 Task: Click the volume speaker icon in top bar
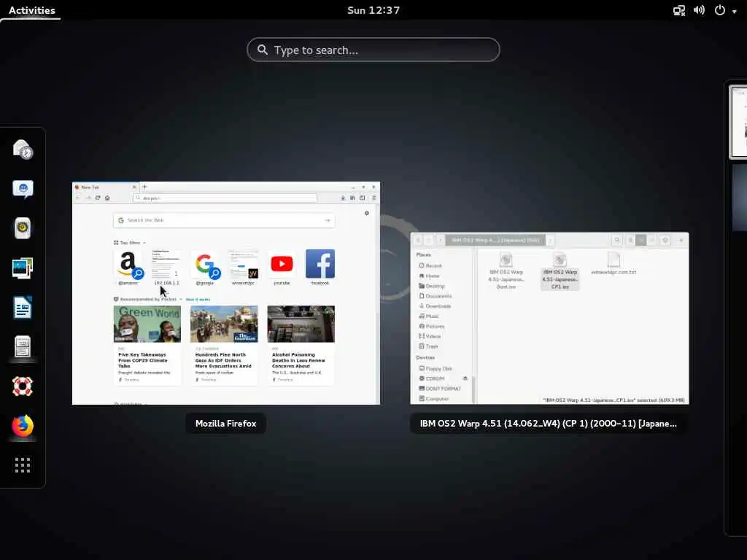pos(699,10)
